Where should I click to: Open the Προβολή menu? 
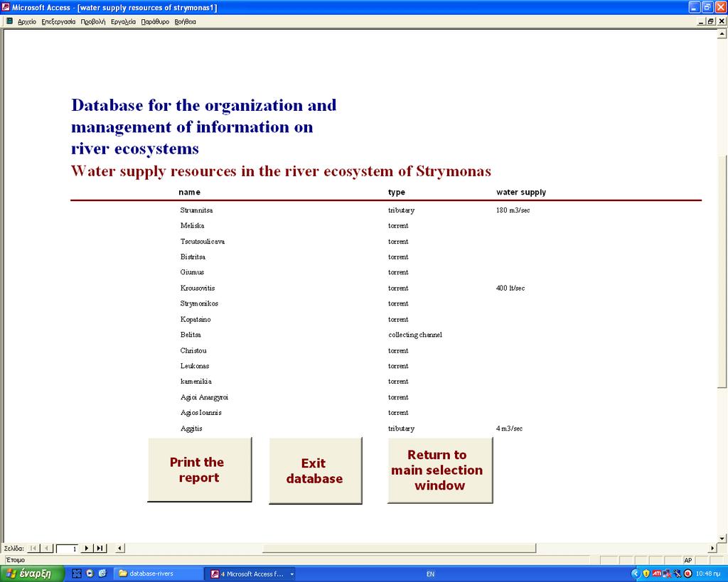93,21
